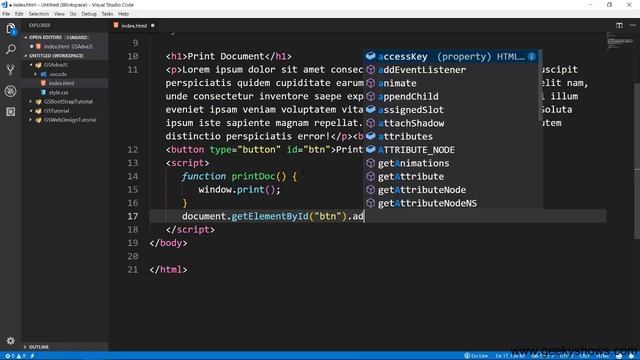The image size is (640, 360).
Task: Open the More Actions ellipsis in editor
Action: (x=633, y=25)
